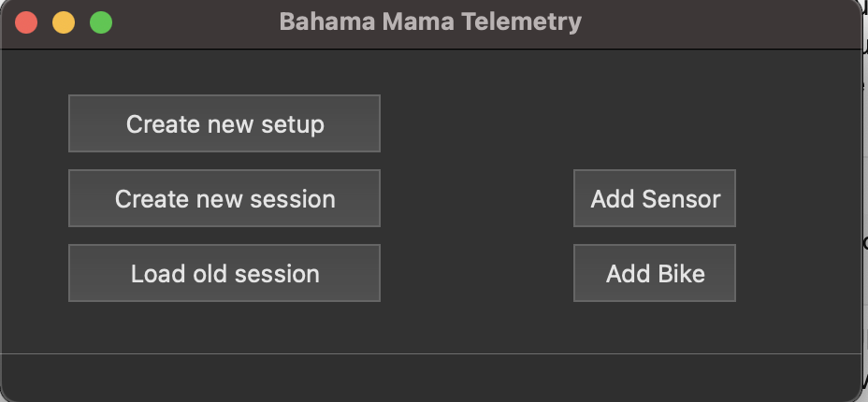Click the Add Sensor button
The width and height of the screenshot is (868, 402).
click(655, 198)
